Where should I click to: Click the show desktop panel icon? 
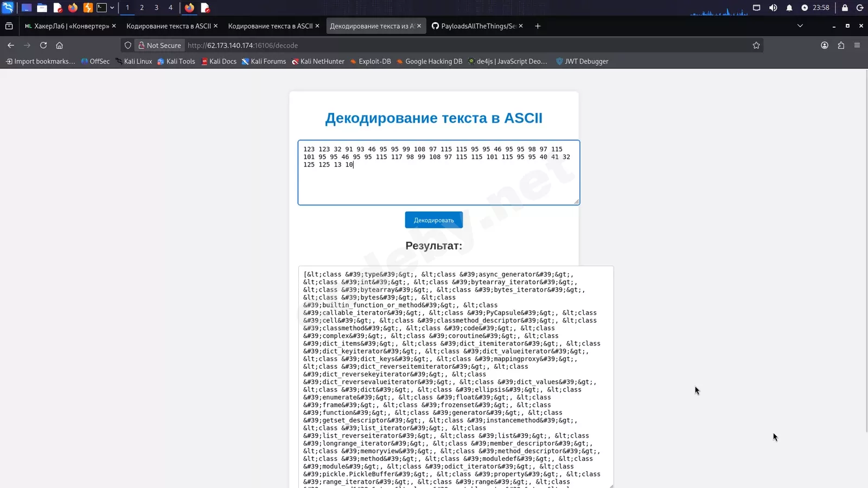click(26, 8)
